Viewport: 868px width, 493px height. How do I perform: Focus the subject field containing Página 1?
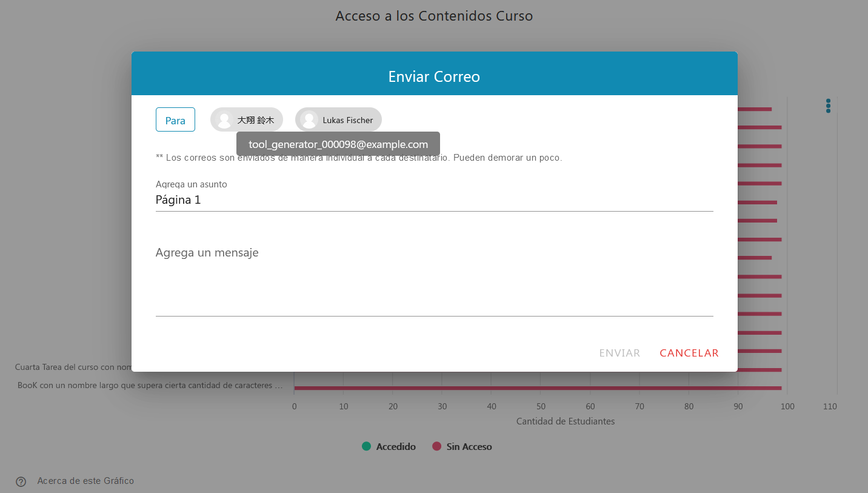[434, 200]
